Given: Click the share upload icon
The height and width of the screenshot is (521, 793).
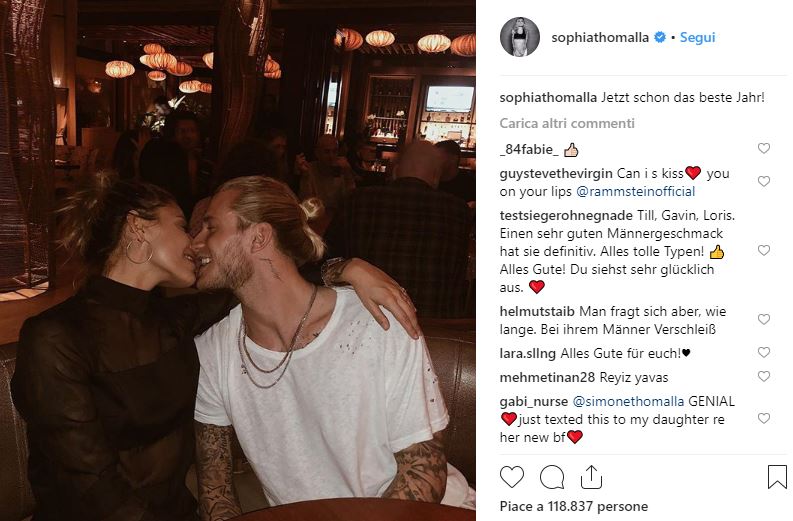Looking at the screenshot, I should point(591,477).
